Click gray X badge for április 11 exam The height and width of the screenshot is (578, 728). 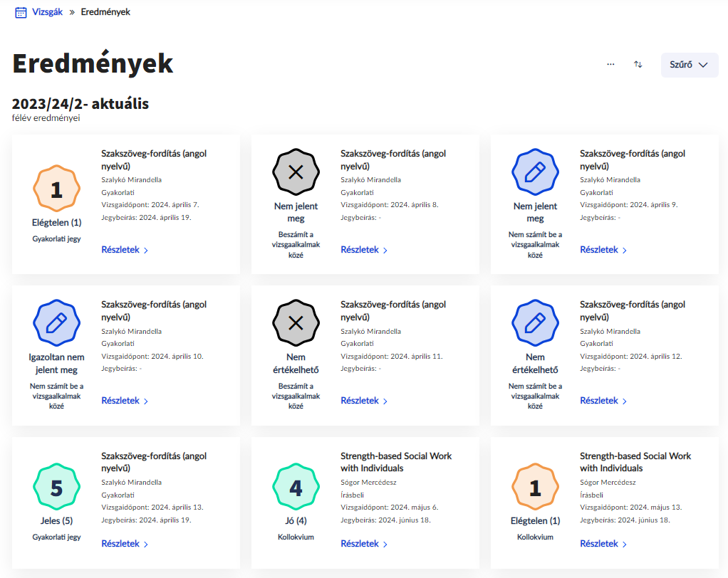(296, 323)
